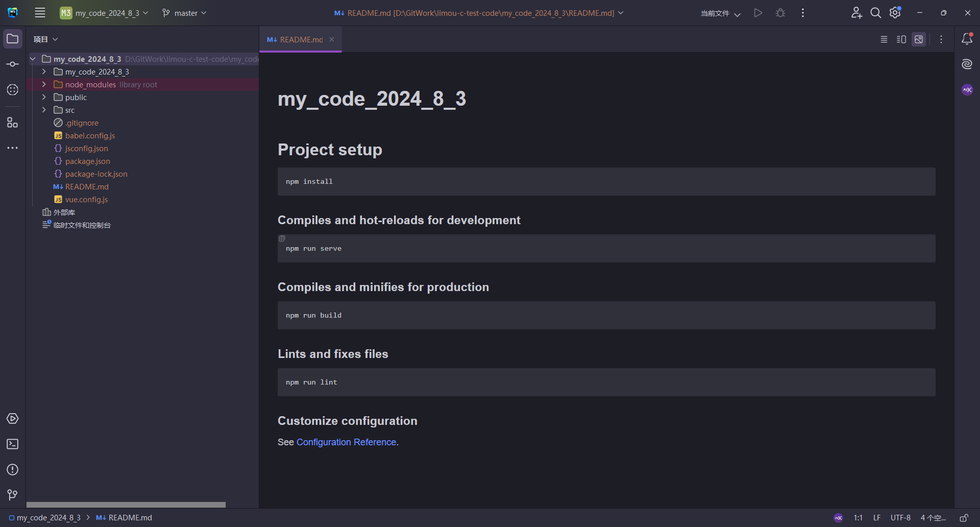The width and height of the screenshot is (980, 527).
Task: Open the main hamburger menu
Action: (40, 13)
